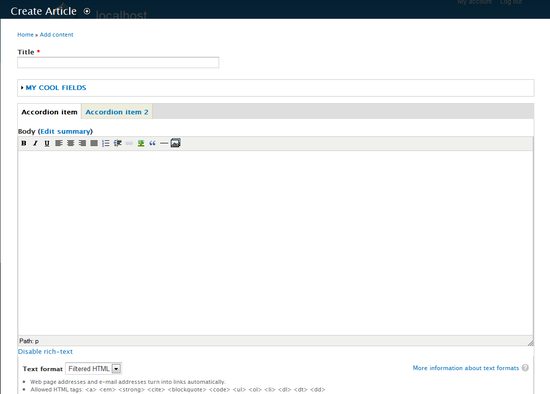Switch to the Accordion item tab

point(49,112)
